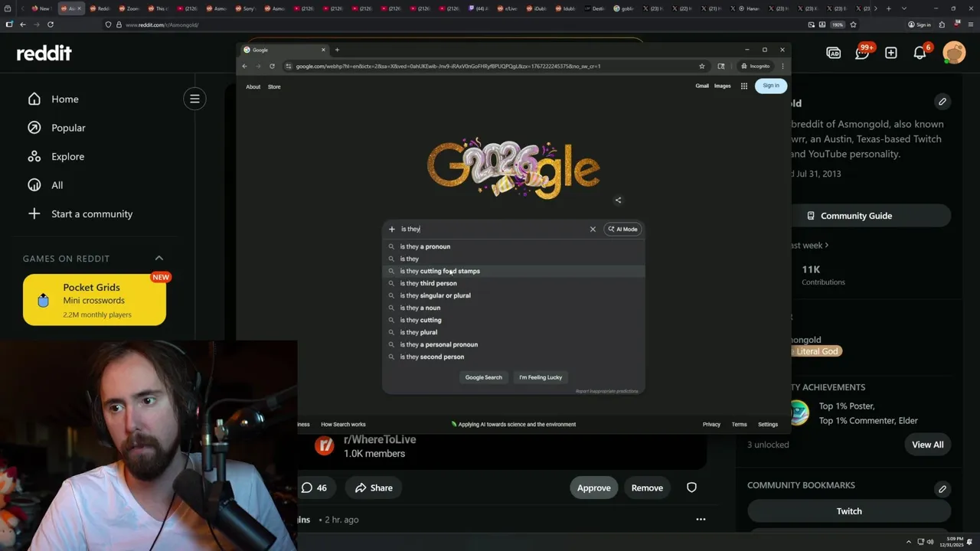The height and width of the screenshot is (551, 980).
Task: Click the Google 2026 doodle logo
Action: coord(513,168)
